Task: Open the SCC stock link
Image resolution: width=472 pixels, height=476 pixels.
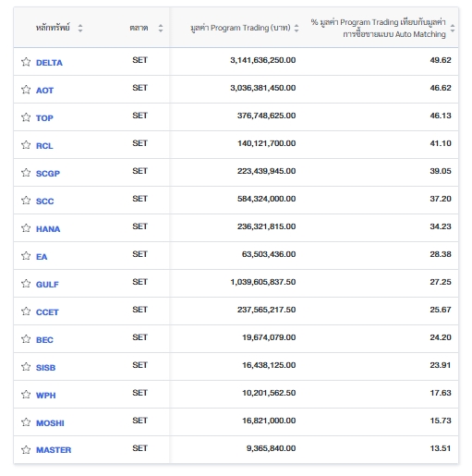Action: (44, 201)
